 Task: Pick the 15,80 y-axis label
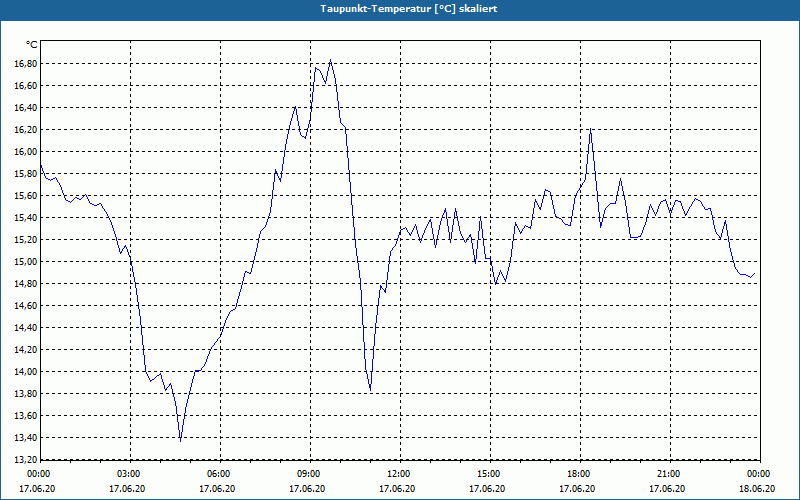point(26,173)
